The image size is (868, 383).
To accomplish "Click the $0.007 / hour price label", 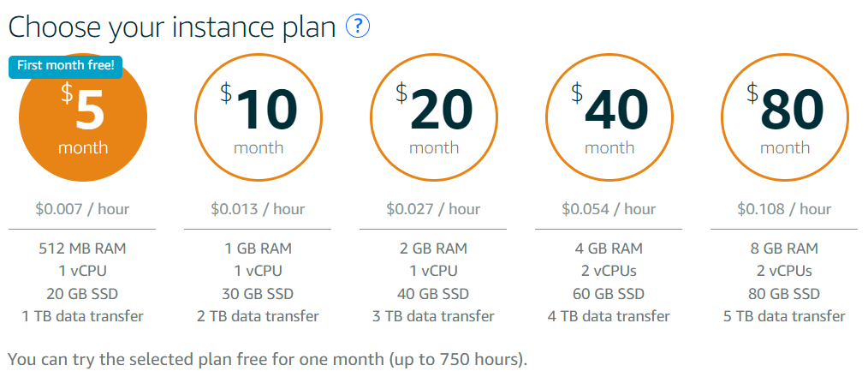I will (x=82, y=210).
